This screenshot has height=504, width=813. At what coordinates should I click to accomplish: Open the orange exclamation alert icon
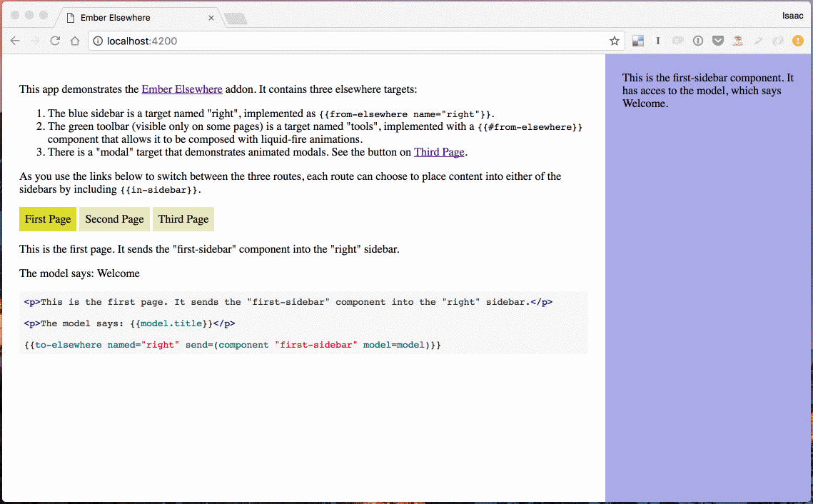point(798,41)
